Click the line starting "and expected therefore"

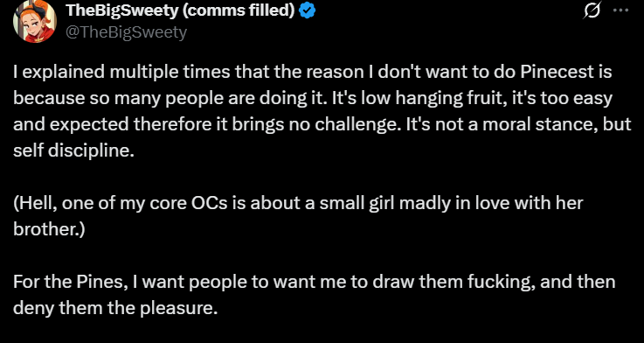pyautogui.click(x=322, y=125)
